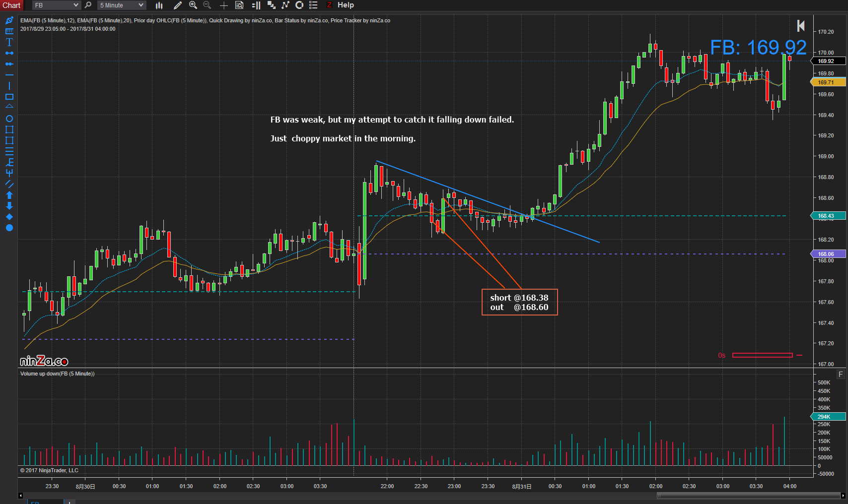
Task: Select the dot marker tool
Action: tap(9, 228)
